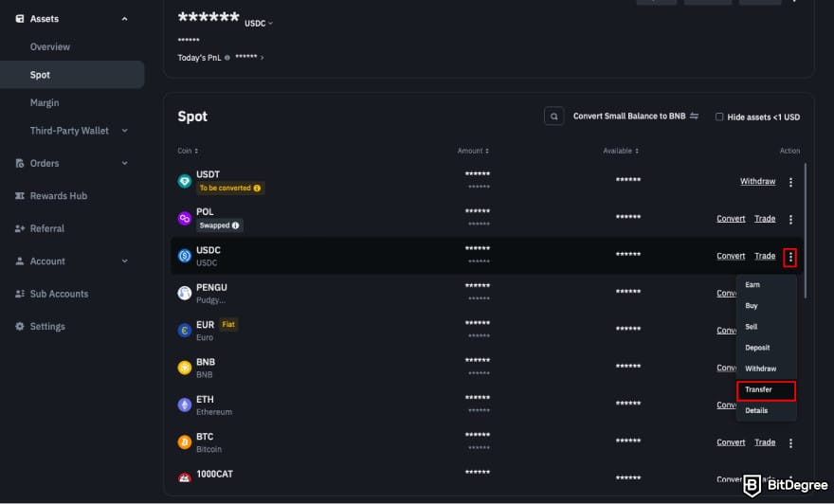The image size is (834, 504).
Task: Open Referral from sidebar
Action: pos(46,228)
